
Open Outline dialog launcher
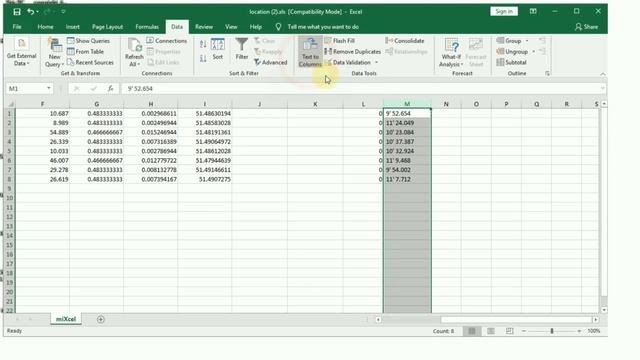pyautogui.click(x=547, y=73)
